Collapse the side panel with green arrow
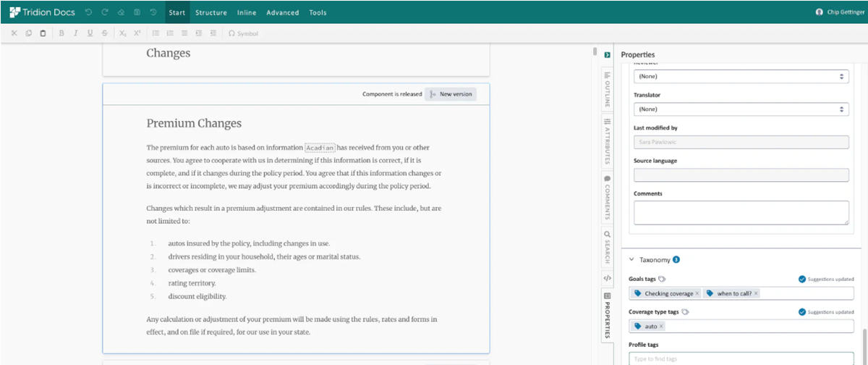The width and height of the screenshot is (868, 365). tap(607, 54)
